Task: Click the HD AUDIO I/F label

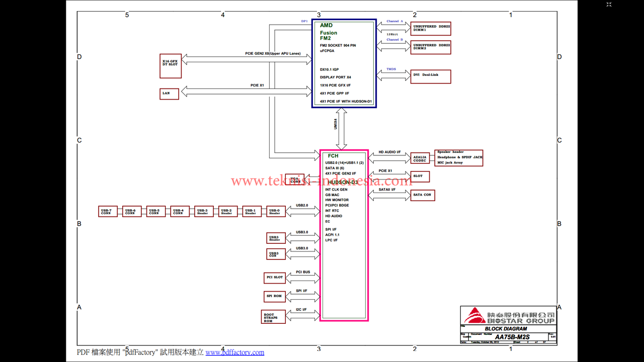Action: (389, 152)
